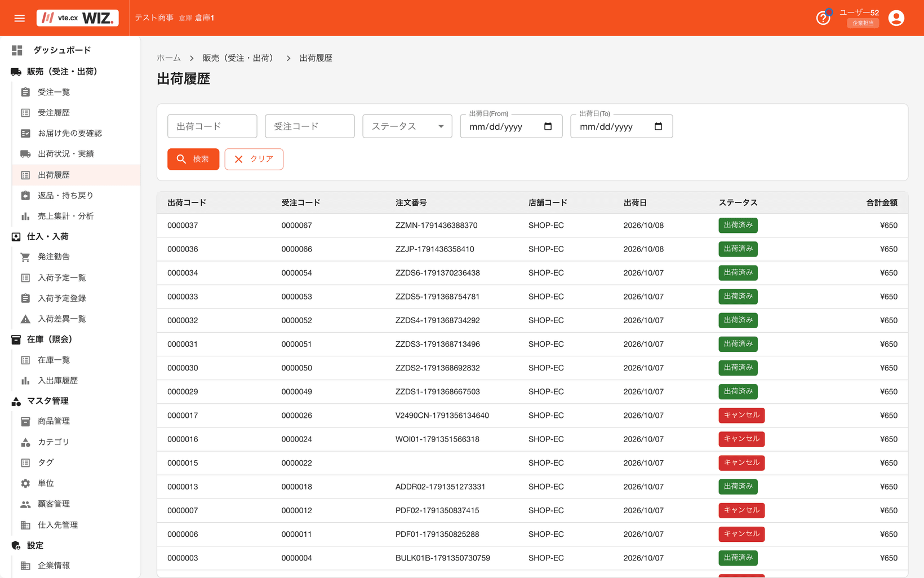Image resolution: width=924 pixels, height=578 pixels.
Task: Click the warning triangle icon beside 入荷差異一覧
Action: click(25, 319)
